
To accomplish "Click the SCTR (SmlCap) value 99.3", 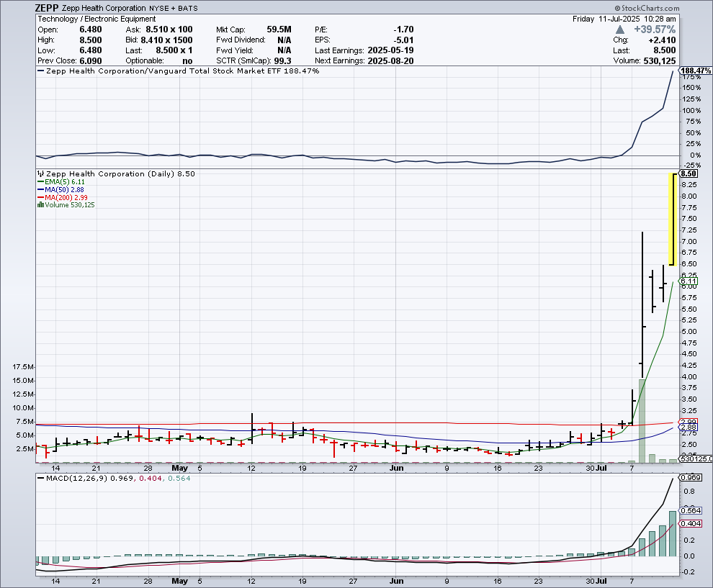I will [282, 61].
